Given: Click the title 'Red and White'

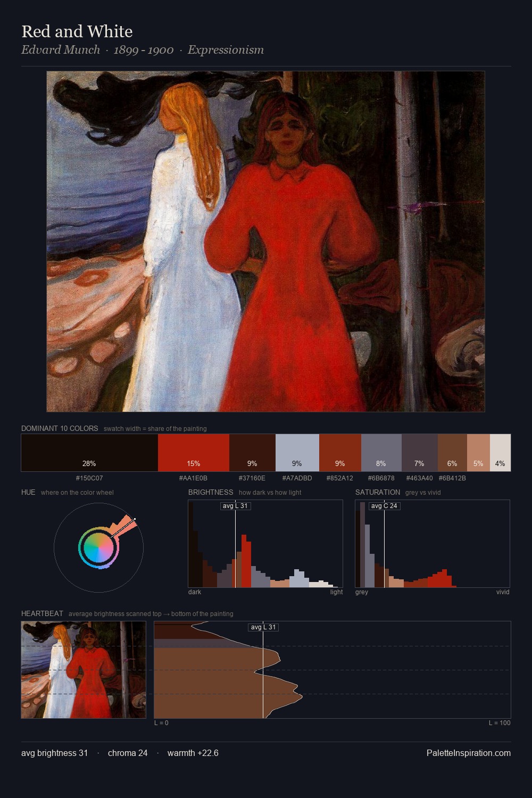Looking at the screenshot, I should (x=77, y=31).
